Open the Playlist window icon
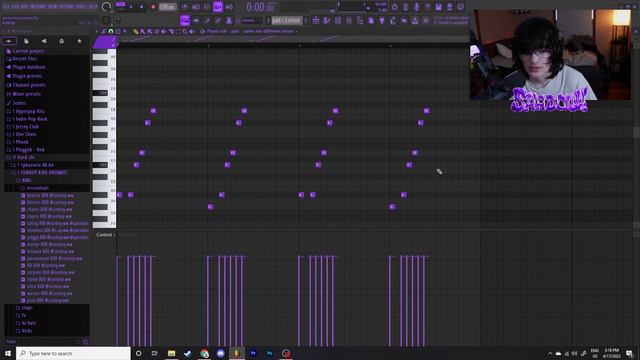The image size is (640, 360). pos(316,20)
